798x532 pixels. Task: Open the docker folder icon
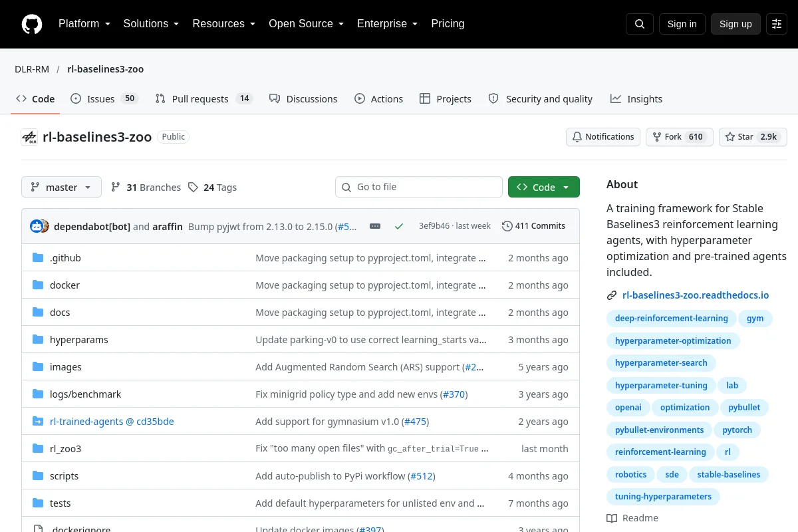click(38, 285)
